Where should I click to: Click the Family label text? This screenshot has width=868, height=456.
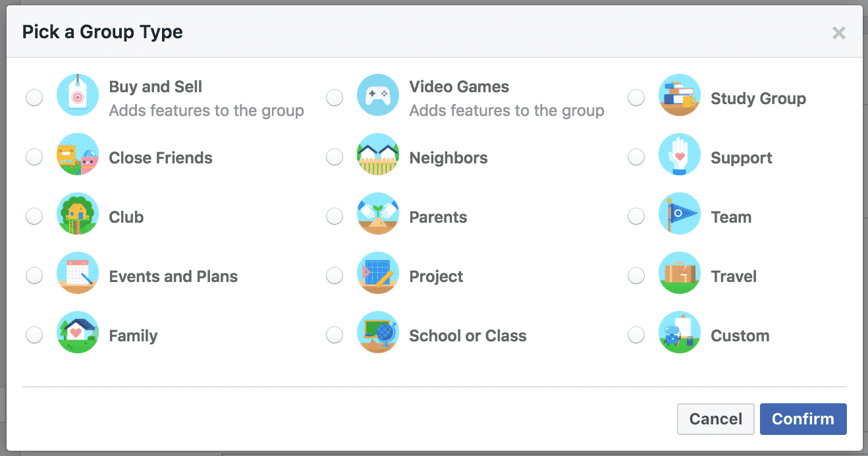pos(133,336)
